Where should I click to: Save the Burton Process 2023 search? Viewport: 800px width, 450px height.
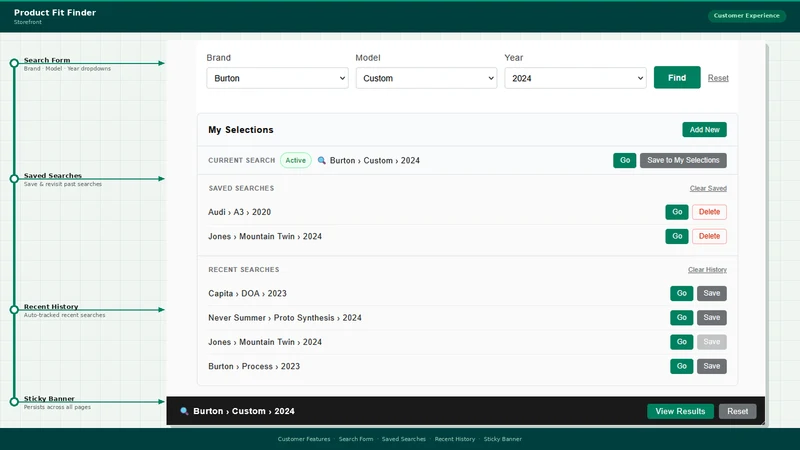coord(712,366)
